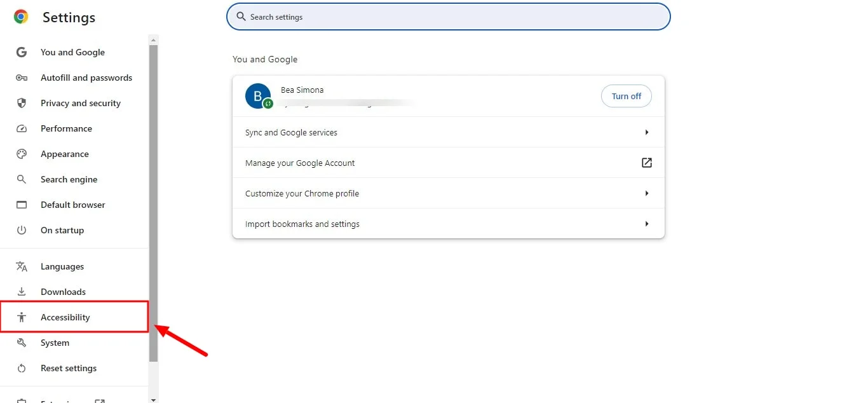Click the Chrome logo beside Settings
This screenshot has height=403, width=868.
click(21, 17)
